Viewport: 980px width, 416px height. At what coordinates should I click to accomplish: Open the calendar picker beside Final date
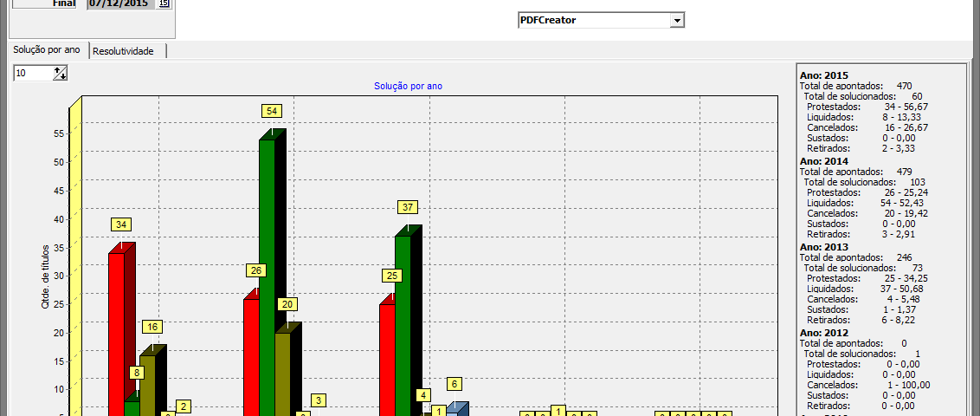pos(164,4)
